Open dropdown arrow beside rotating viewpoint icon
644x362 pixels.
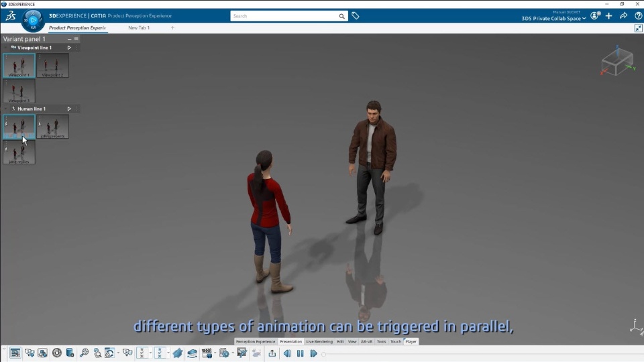(118, 353)
